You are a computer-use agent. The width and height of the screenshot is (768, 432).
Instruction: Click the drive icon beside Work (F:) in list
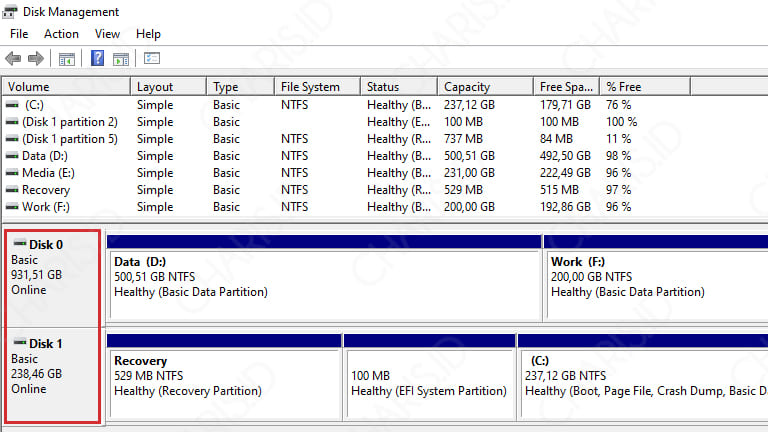tap(12, 206)
